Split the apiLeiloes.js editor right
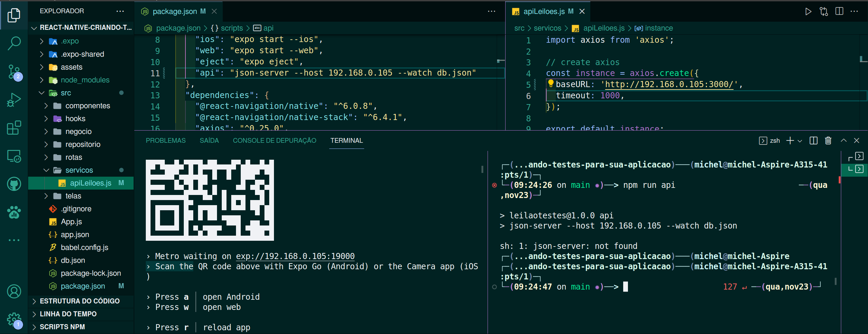Viewport: 868px width, 334px height. (840, 12)
